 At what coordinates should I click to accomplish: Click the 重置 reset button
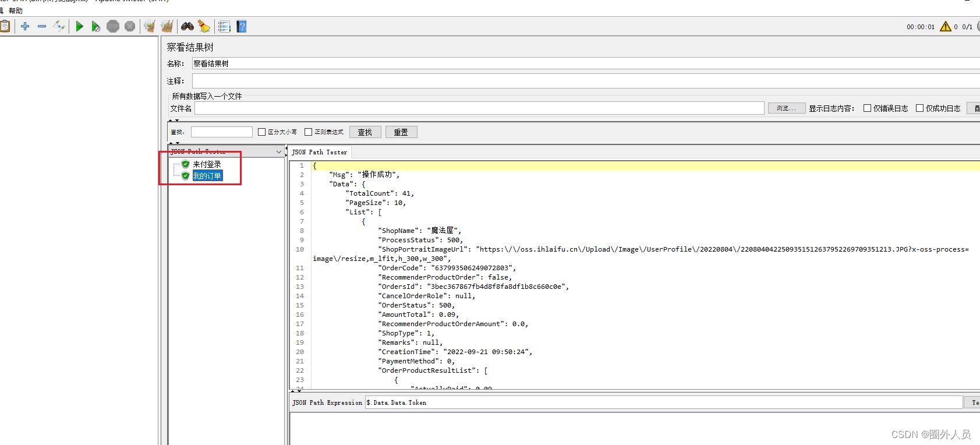401,132
